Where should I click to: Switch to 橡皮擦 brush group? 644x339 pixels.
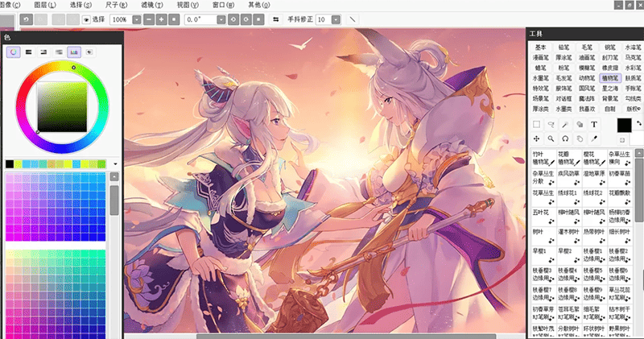pyautogui.click(x=610, y=68)
